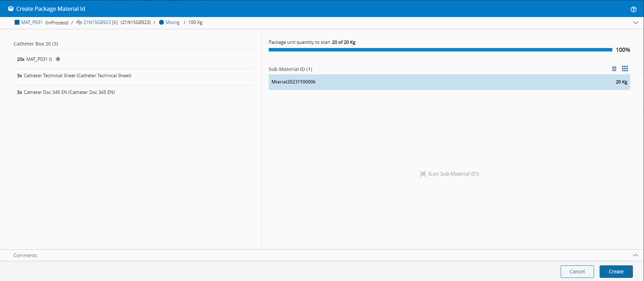
Task: Collapse the Comments section chevron
Action: point(635,255)
